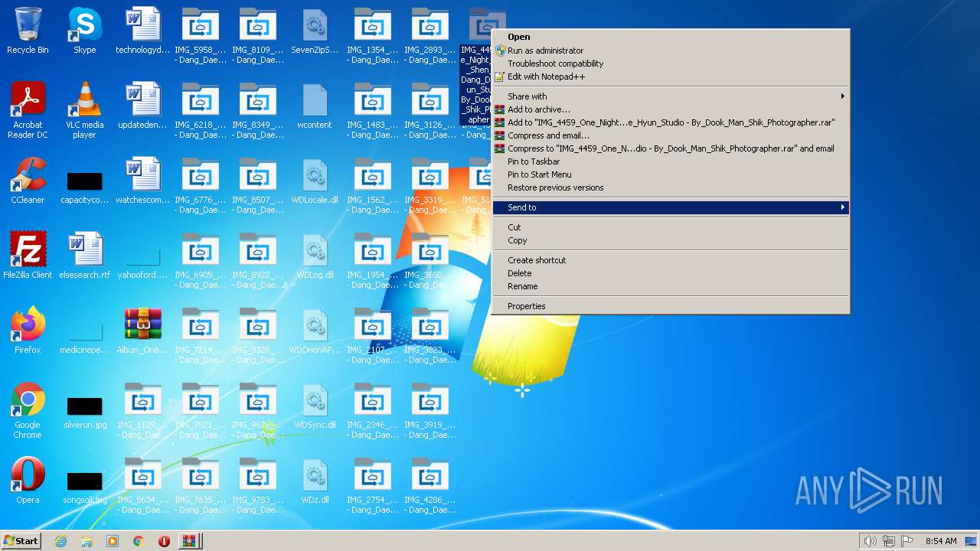Select Pin to Taskbar
Viewport: 980px width, 551px height.
[x=671, y=161]
